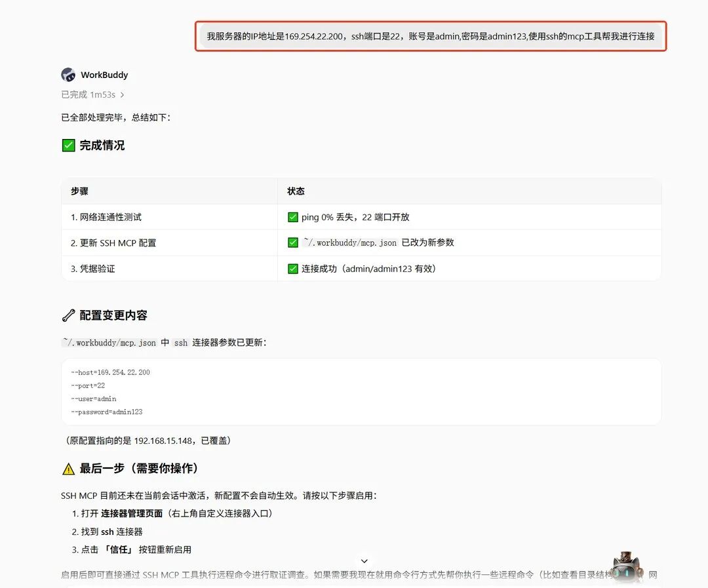Click the --user=admin line
This screenshot has height=588, width=708.
pyautogui.click(x=94, y=399)
